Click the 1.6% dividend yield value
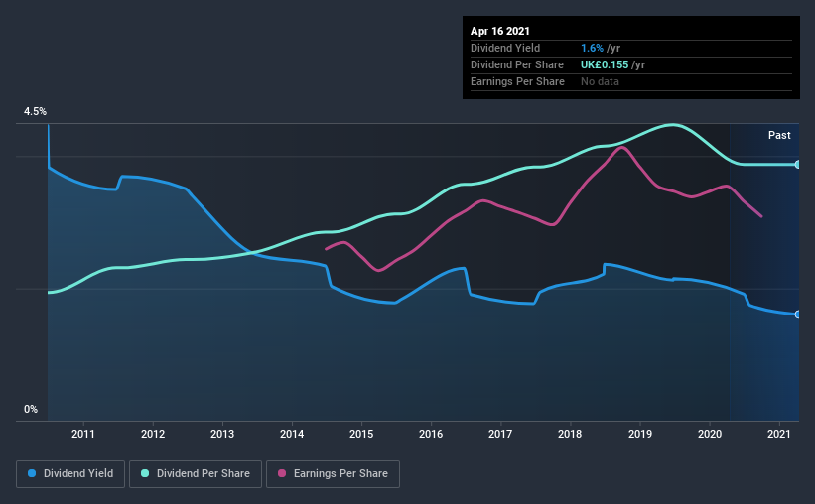The image size is (815, 504). (x=592, y=48)
